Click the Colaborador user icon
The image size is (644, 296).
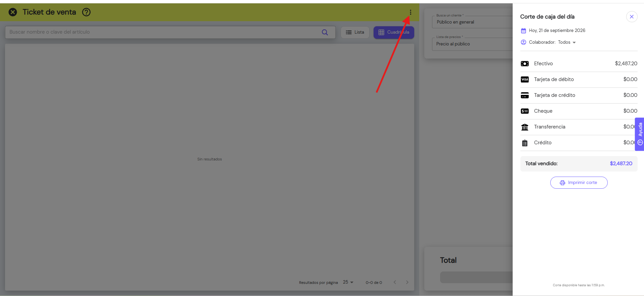click(x=523, y=42)
